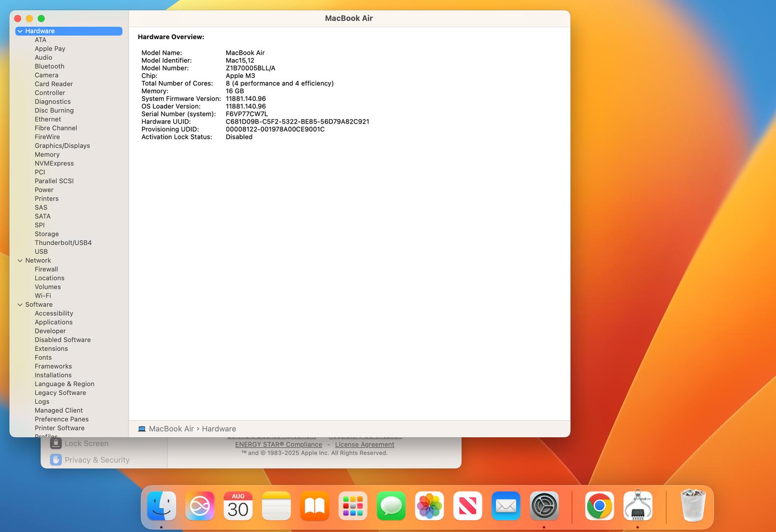Click the 16 GB memory value

point(235,91)
